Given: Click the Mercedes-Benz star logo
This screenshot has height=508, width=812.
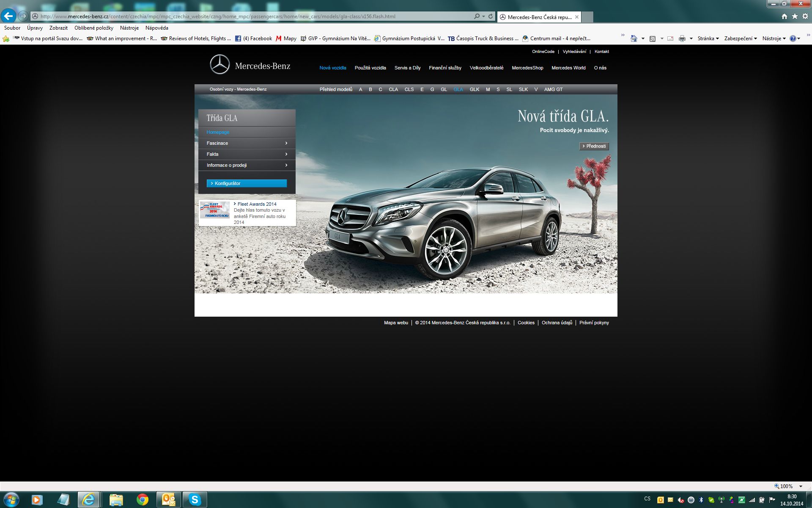Looking at the screenshot, I should click(220, 64).
